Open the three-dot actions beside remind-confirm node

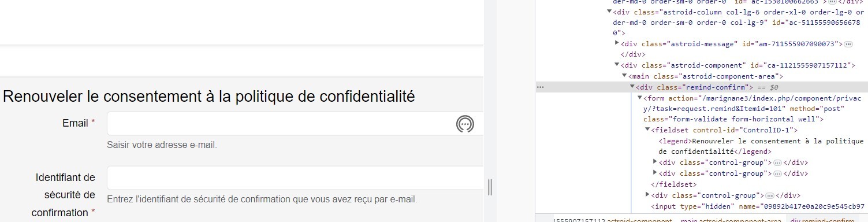[x=541, y=87]
